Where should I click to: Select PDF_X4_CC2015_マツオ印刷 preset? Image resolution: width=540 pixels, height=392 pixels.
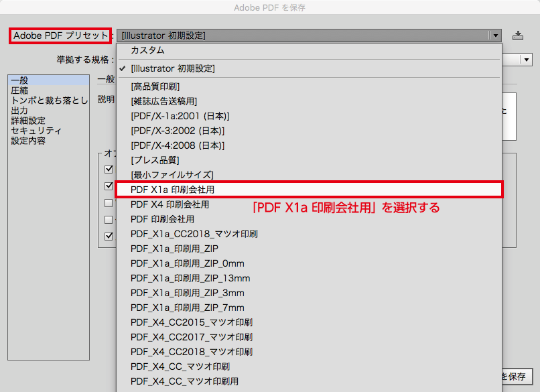[309, 323]
